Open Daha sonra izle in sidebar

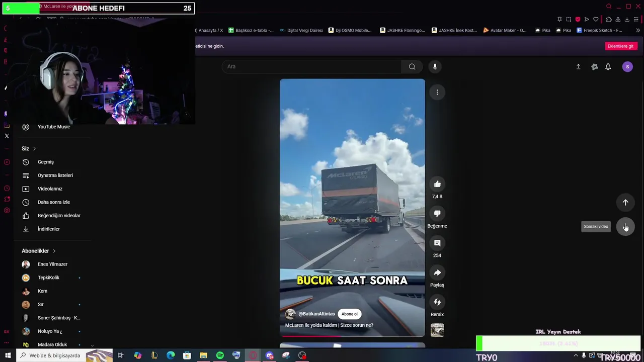click(x=53, y=202)
